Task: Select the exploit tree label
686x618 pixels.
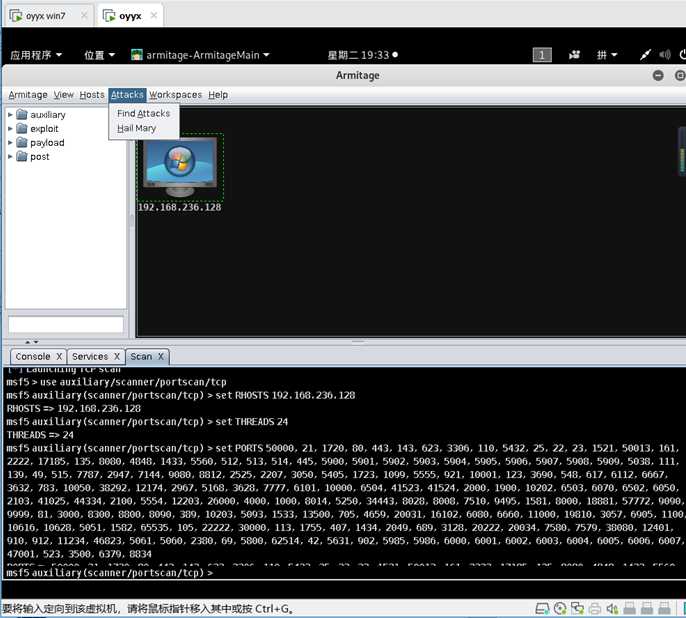Action: tap(44, 129)
